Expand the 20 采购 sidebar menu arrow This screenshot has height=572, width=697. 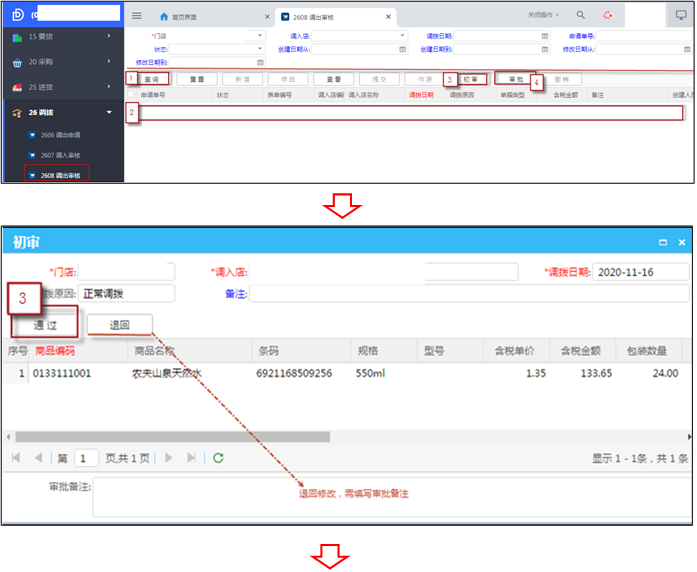tap(109, 61)
